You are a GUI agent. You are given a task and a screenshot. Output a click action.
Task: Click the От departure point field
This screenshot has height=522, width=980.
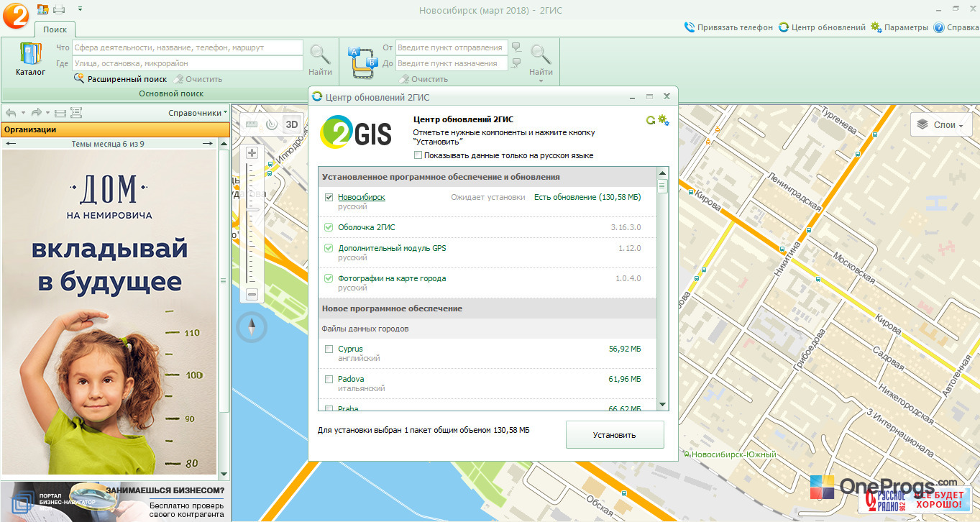(451, 47)
